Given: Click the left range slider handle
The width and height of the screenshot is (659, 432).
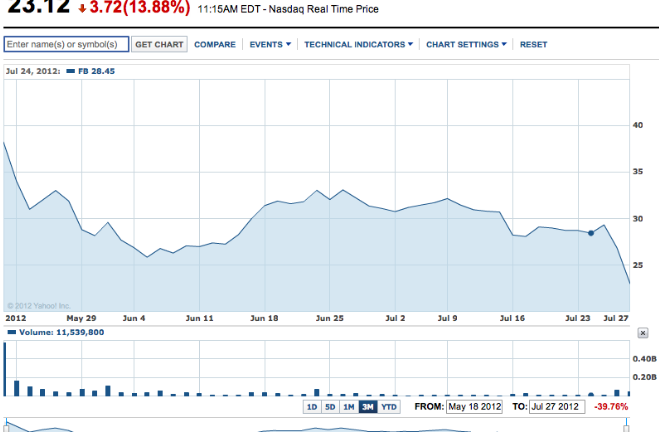Looking at the screenshot, I should (6, 428).
